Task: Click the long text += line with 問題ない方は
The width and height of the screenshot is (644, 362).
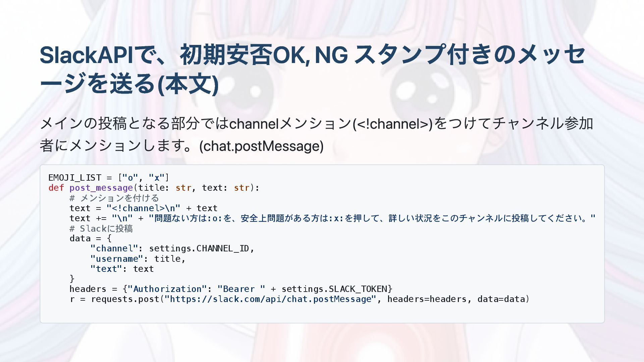Action: pos(332,218)
